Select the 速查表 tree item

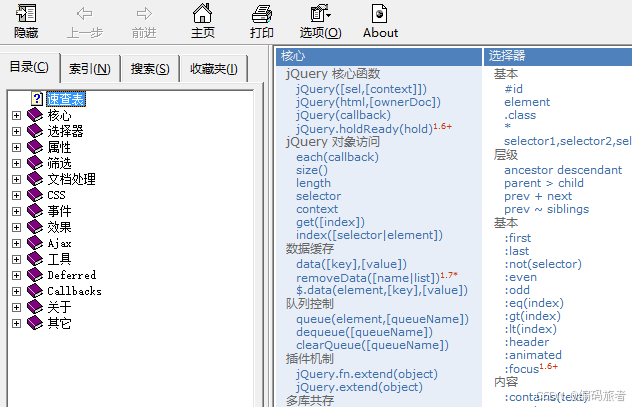66,99
